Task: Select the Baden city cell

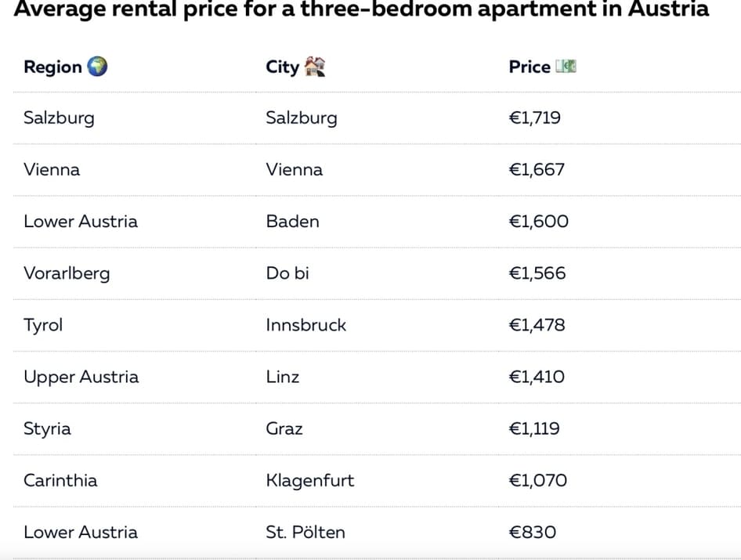Action: 292,221
